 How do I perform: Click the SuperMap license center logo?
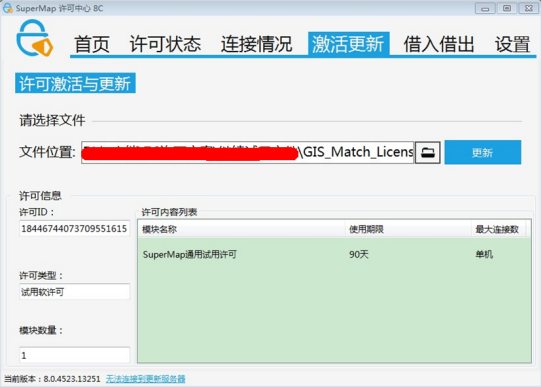pos(35,38)
